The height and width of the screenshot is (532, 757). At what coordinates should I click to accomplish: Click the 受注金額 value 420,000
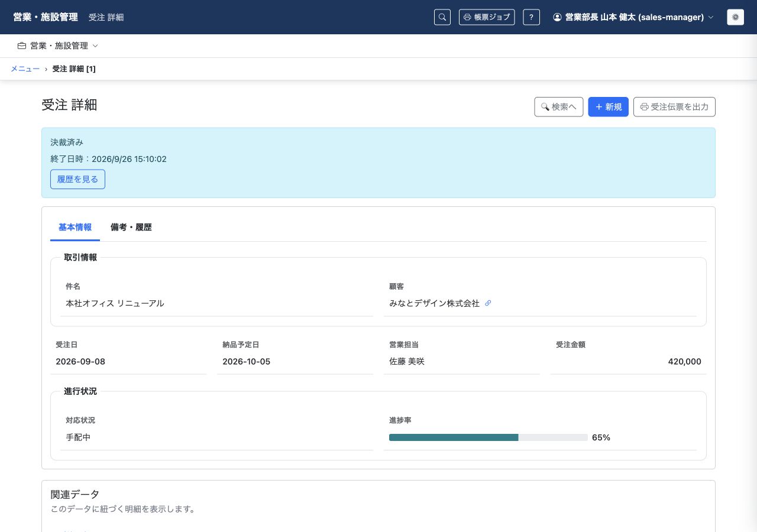click(x=684, y=361)
